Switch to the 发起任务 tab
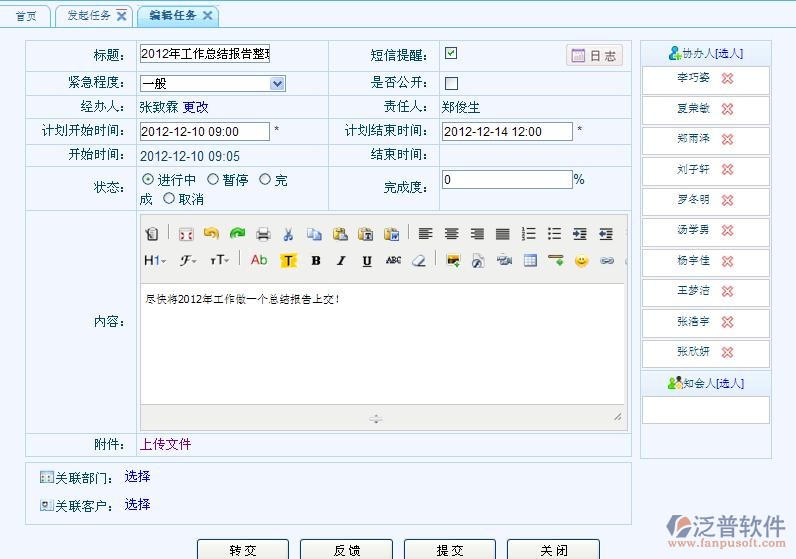The image size is (796, 559). pyautogui.click(x=90, y=16)
